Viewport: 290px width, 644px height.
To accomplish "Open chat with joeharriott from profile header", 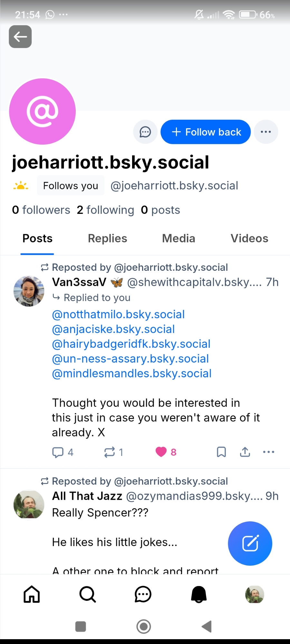I will [145, 132].
